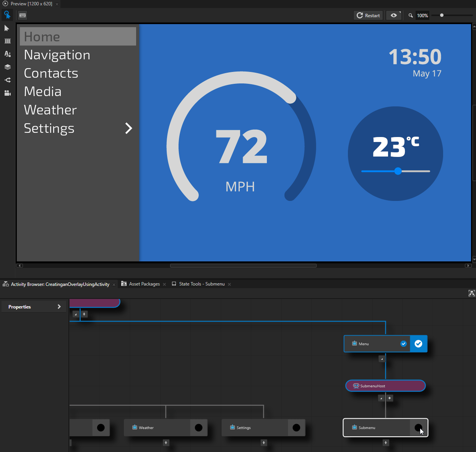Toggle the checkmark on the Menu activity node
The width and height of the screenshot is (476, 452).
pos(418,344)
